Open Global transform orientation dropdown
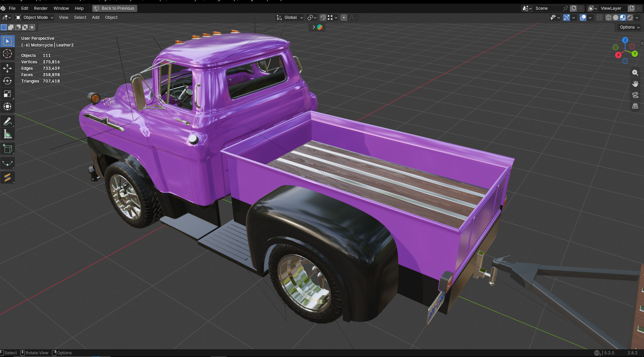Viewport: 644px width, 357px height. [x=290, y=18]
